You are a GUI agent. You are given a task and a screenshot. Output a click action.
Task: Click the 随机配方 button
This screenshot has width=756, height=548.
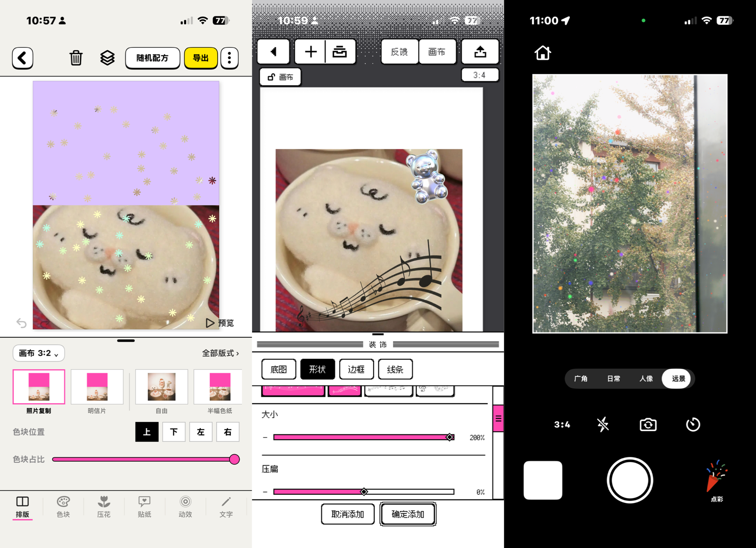pos(152,58)
